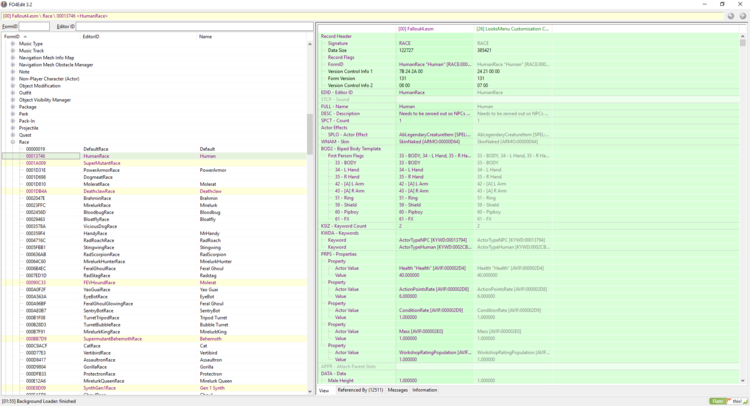
Task: Select the PowerArmorRace record row
Action: (x=154, y=170)
